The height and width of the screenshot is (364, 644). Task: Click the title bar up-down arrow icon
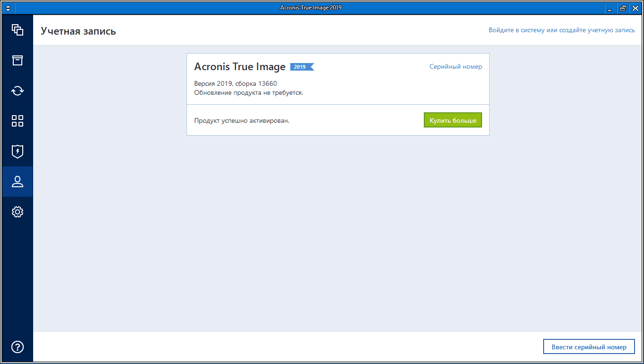coord(8,8)
